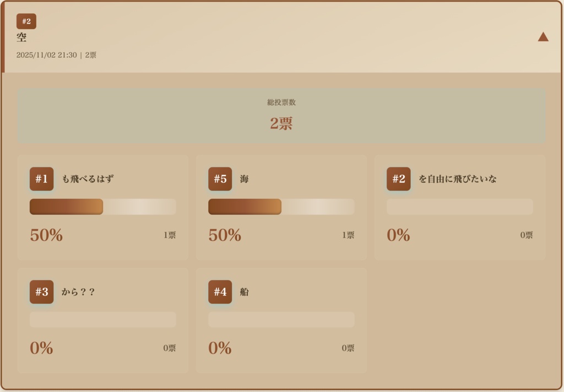
Task: Click the #4 rank badge
Action: 220,292
